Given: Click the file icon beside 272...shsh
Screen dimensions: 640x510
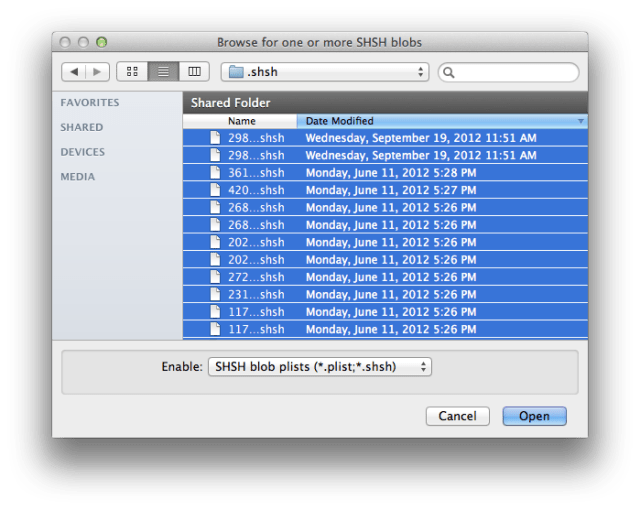Looking at the screenshot, I should [x=215, y=277].
